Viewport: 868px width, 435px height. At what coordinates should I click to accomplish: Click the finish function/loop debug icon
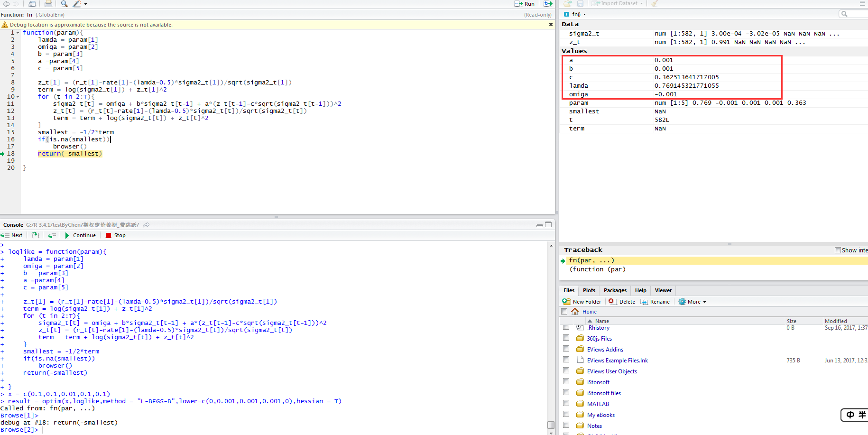52,235
